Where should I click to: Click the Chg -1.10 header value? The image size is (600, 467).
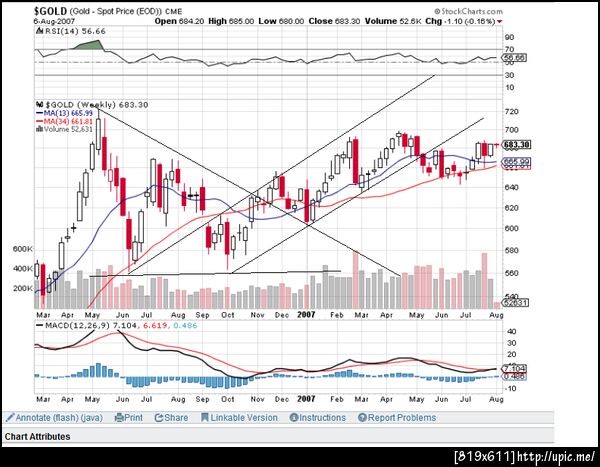pyautogui.click(x=460, y=21)
